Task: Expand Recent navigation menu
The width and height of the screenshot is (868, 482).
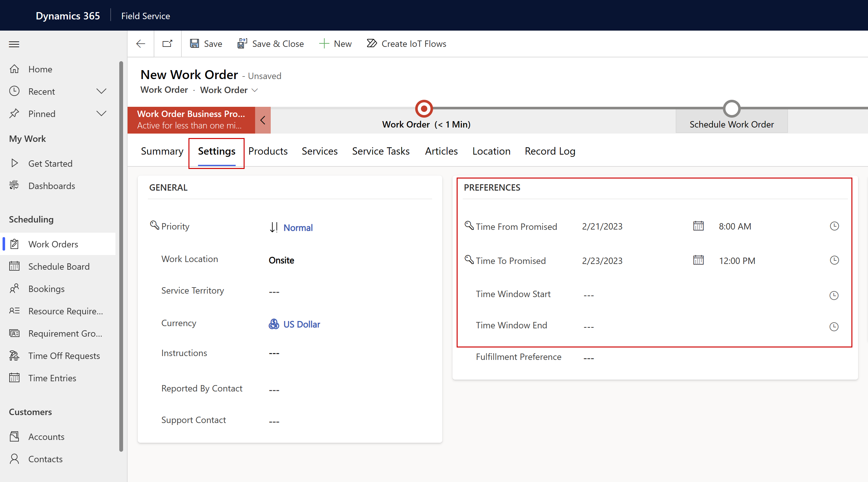Action: [101, 91]
